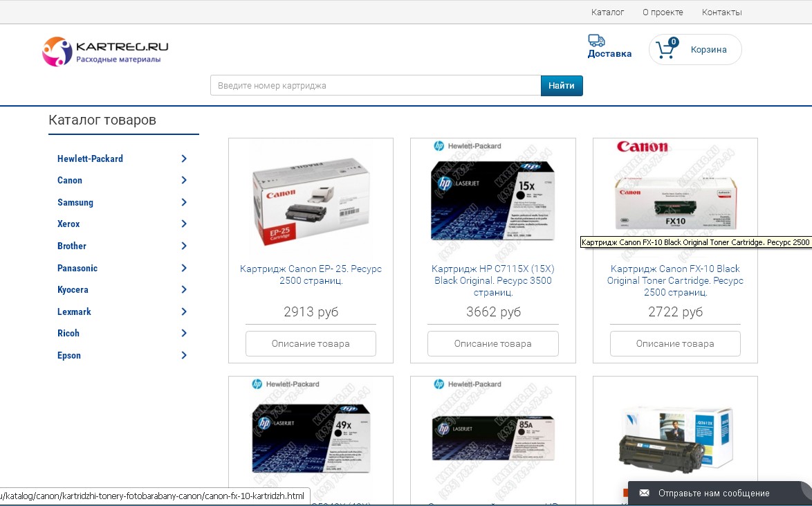
Task: Expand the Kyocera category chevron
Action: [x=184, y=289]
